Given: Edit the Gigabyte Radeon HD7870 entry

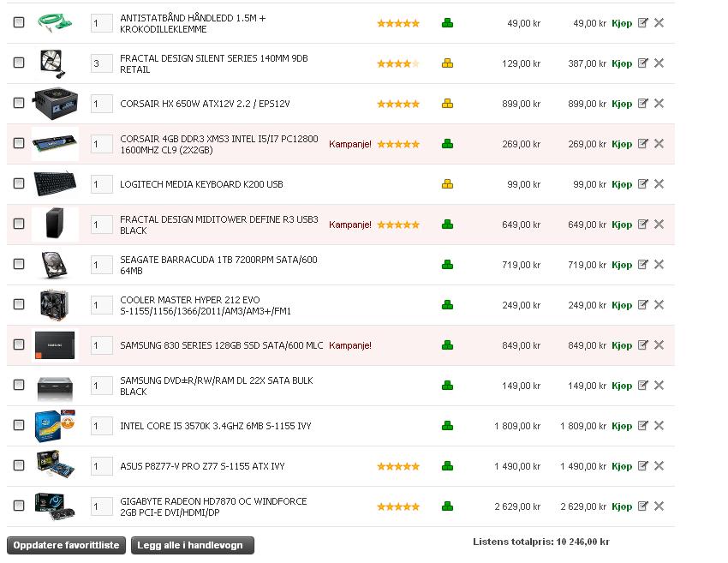Looking at the screenshot, I should click(x=642, y=506).
